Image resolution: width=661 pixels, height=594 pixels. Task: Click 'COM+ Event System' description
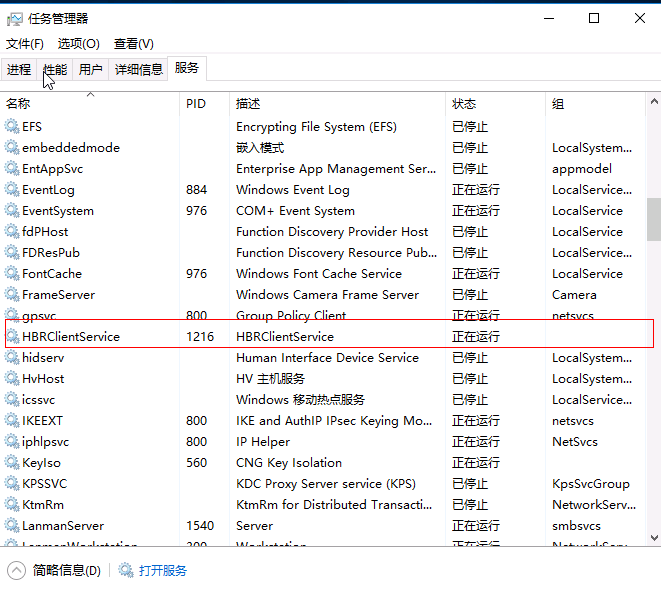(x=295, y=210)
